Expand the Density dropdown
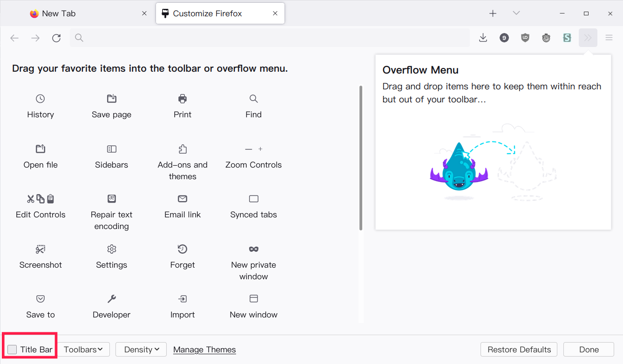 [x=141, y=350]
